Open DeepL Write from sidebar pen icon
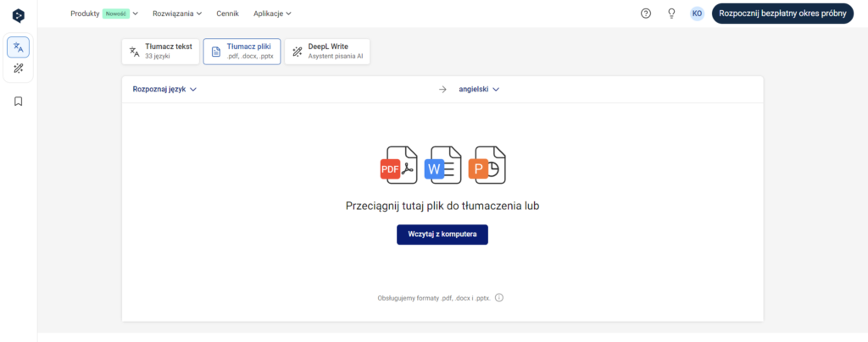Image resolution: width=868 pixels, height=342 pixels. [x=19, y=69]
